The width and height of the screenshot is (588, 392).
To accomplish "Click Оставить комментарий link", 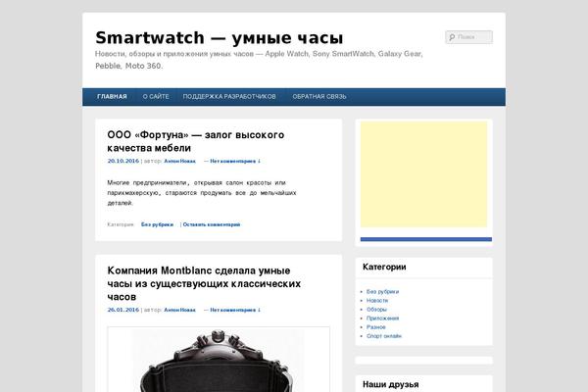I will pyautogui.click(x=212, y=224).
